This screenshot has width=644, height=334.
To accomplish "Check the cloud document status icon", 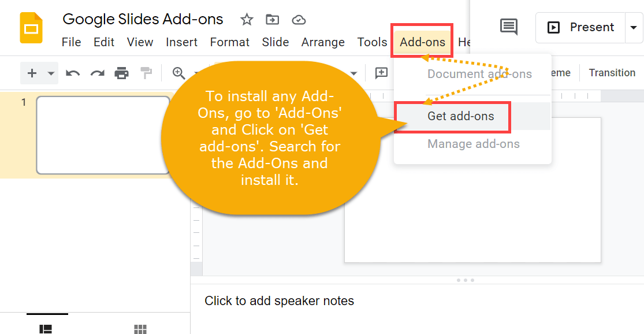I will pyautogui.click(x=299, y=20).
